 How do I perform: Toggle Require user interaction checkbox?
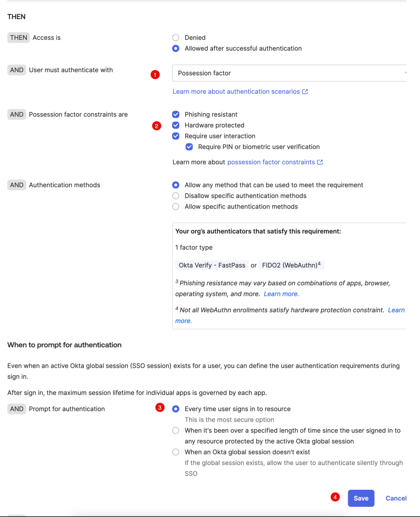[x=176, y=136]
